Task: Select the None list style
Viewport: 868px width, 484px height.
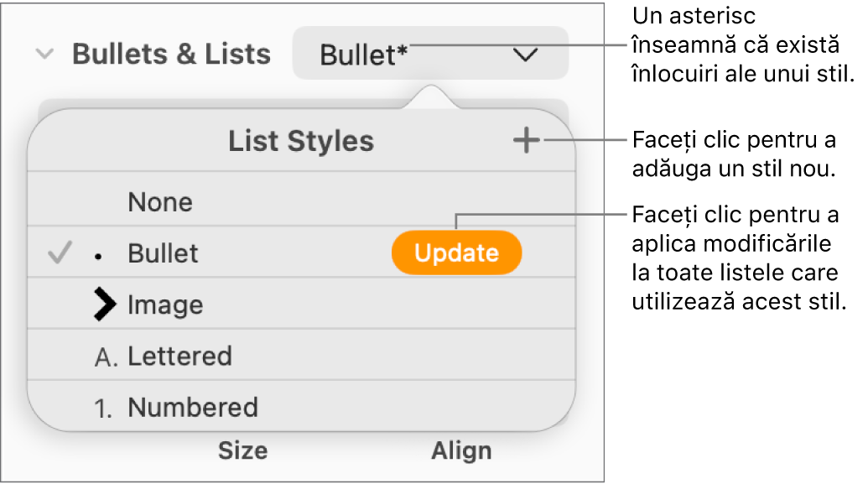Action: (160, 202)
